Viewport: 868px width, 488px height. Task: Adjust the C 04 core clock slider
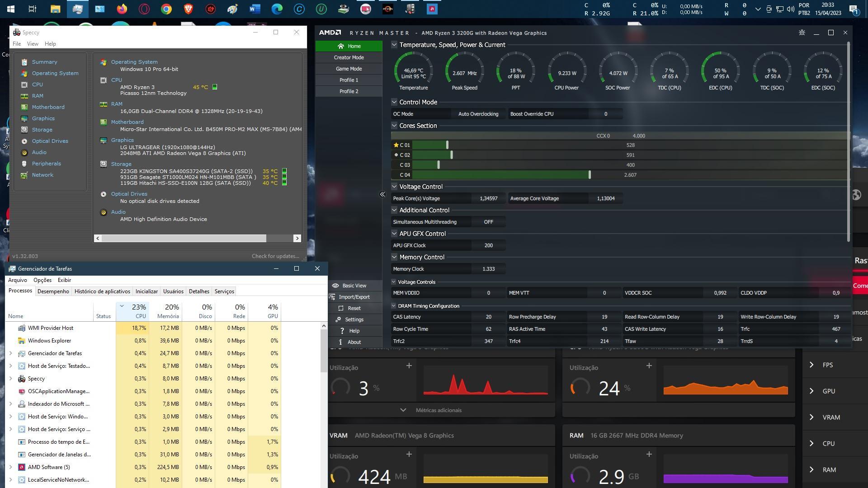pyautogui.click(x=590, y=175)
